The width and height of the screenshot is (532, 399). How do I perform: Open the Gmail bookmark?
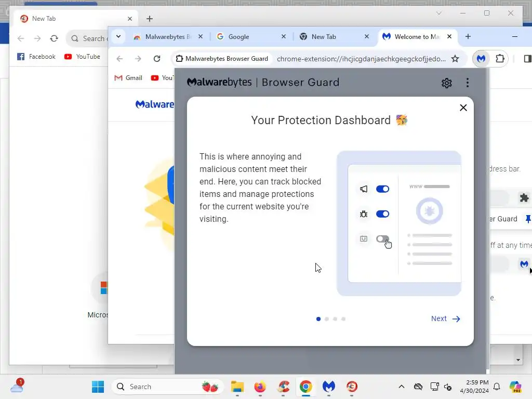(128, 78)
